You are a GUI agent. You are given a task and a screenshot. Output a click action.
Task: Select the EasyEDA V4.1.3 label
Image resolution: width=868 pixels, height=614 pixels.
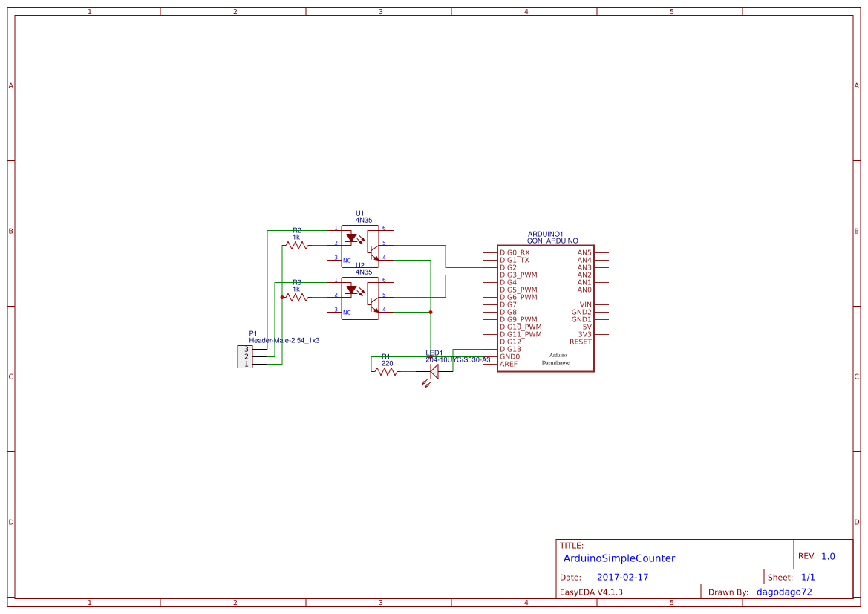590,591
